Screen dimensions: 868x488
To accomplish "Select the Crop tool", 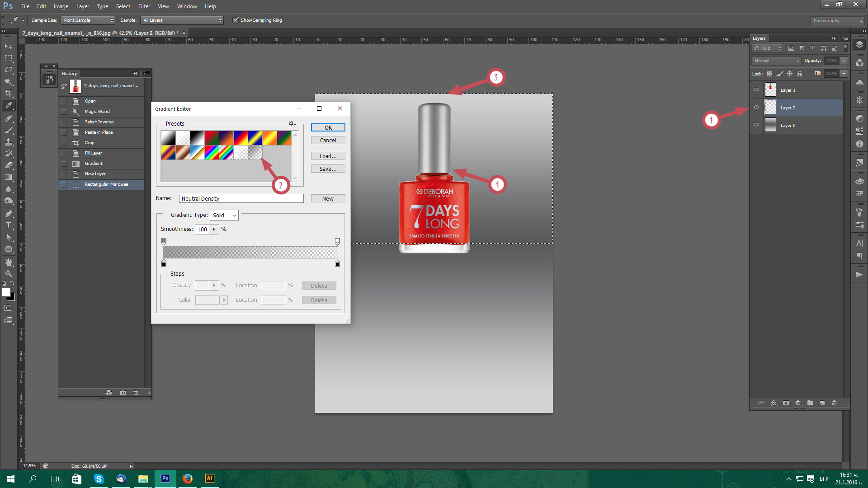I will coord(9,94).
